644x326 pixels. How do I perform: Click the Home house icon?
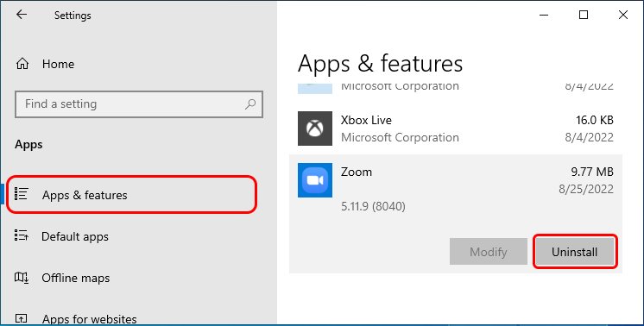(x=22, y=64)
